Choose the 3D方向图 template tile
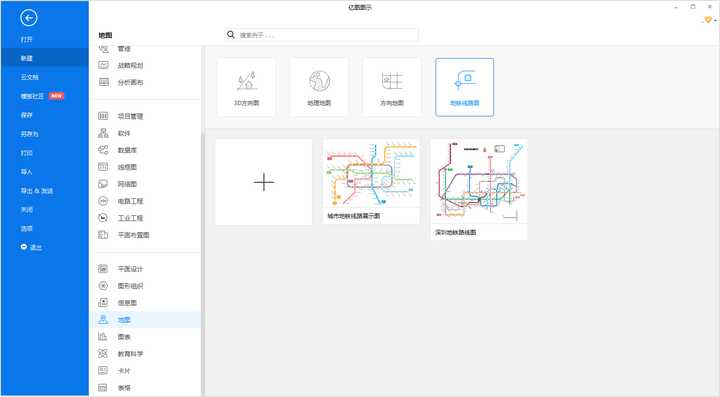Image resolution: width=720 pixels, height=397 pixels. click(x=247, y=87)
